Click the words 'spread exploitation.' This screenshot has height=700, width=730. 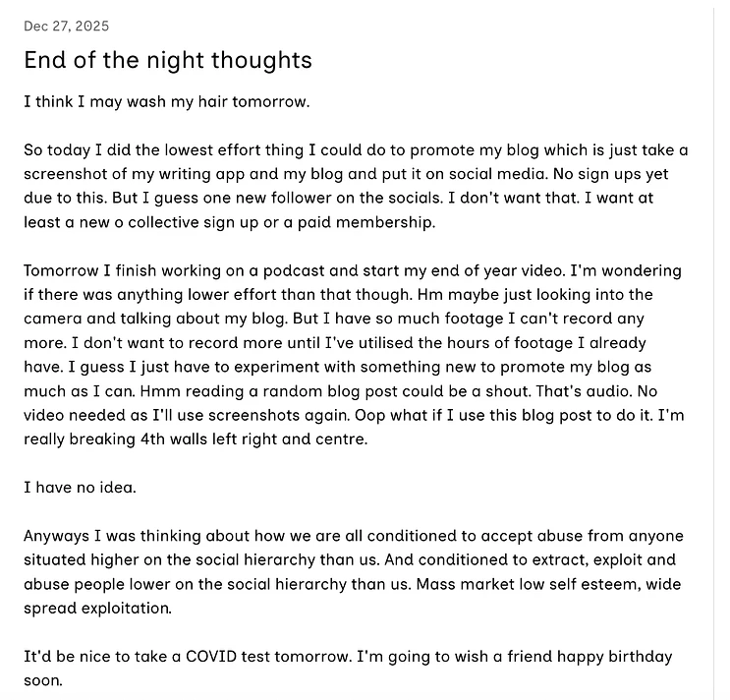98,609
